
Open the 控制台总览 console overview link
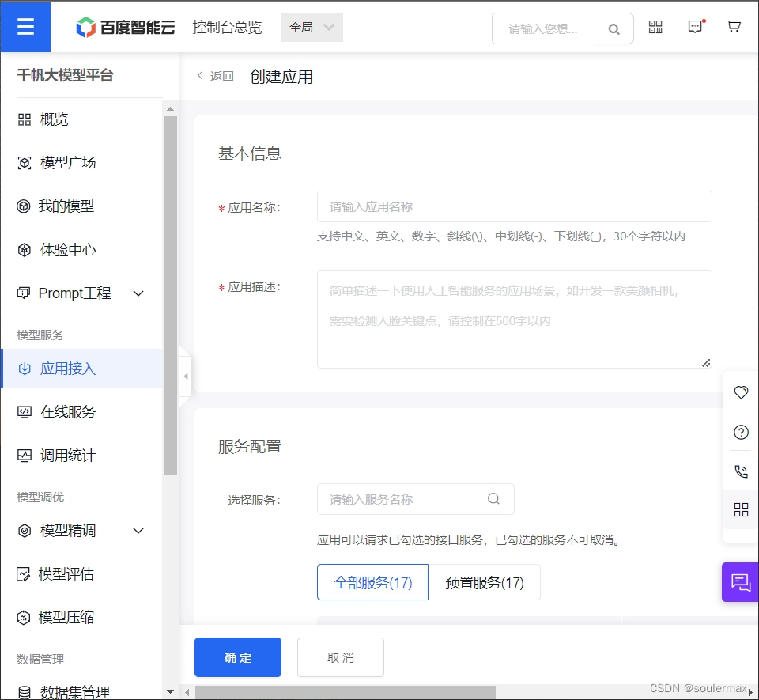(x=227, y=27)
